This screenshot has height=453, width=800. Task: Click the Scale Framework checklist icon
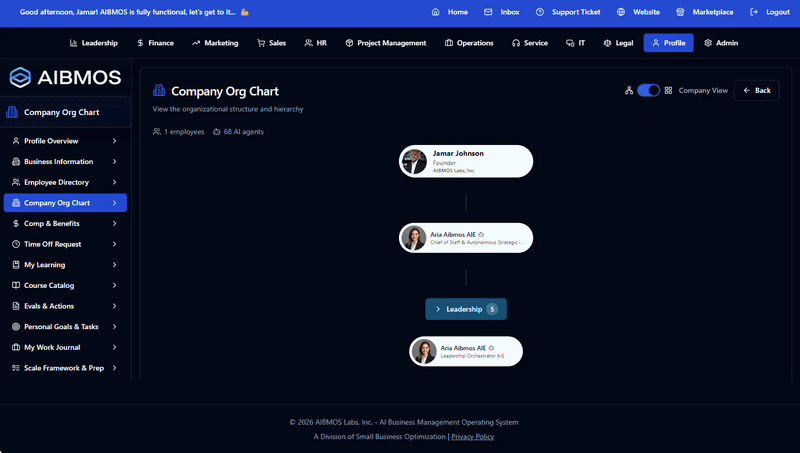tap(16, 368)
